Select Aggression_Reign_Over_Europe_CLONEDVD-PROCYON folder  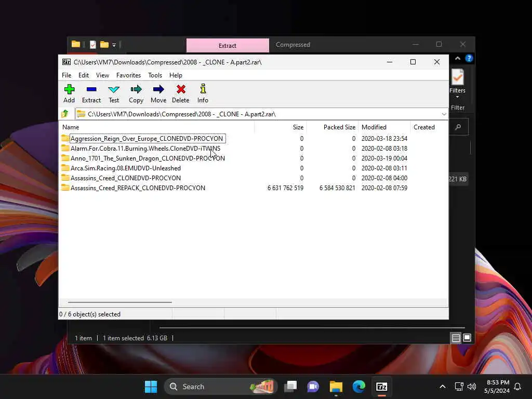pos(147,138)
